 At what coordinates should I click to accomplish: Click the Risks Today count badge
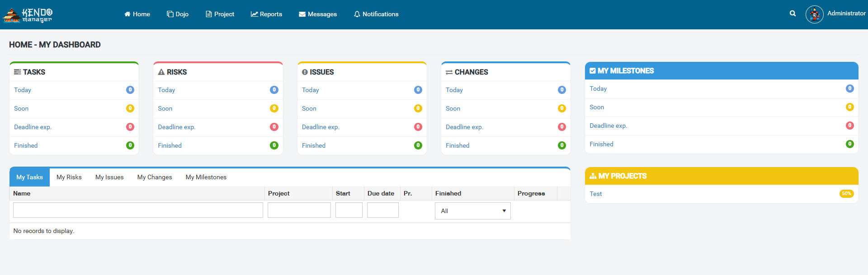274,90
